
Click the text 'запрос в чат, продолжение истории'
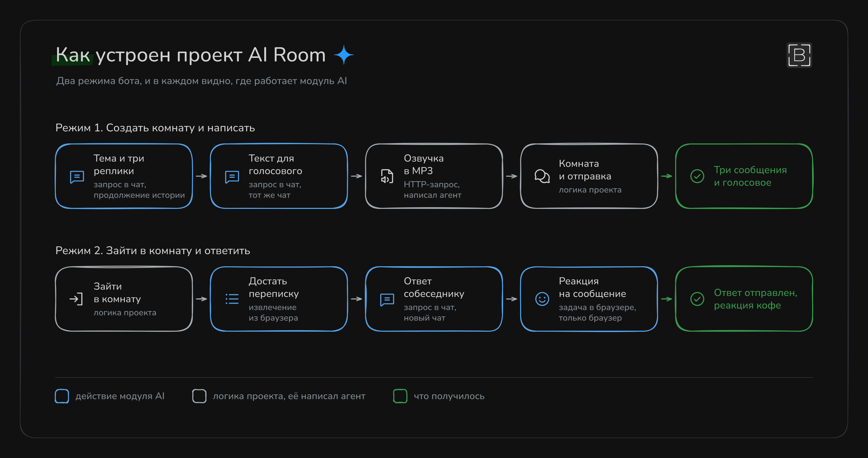pyautogui.click(x=139, y=190)
